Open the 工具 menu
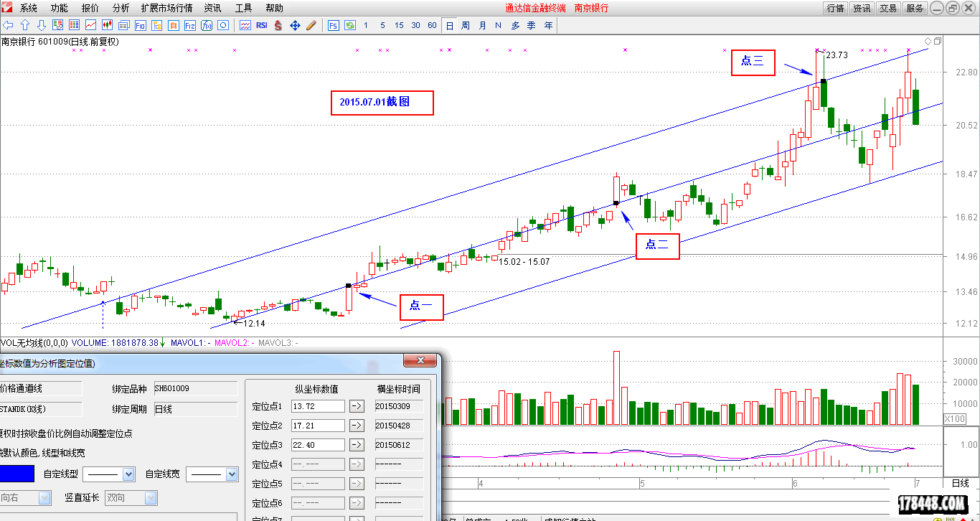This screenshot has width=980, height=521. click(x=243, y=8)
